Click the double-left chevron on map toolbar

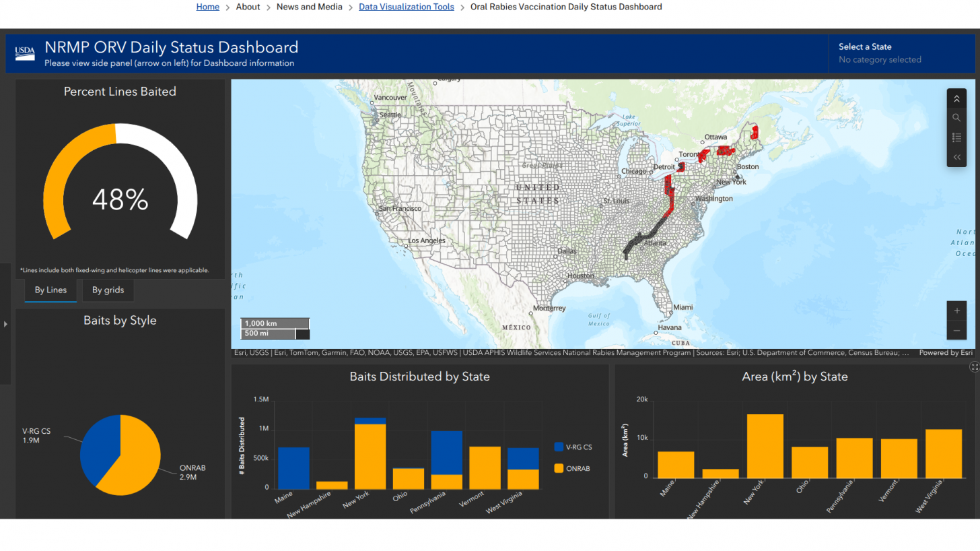(956, 157)
